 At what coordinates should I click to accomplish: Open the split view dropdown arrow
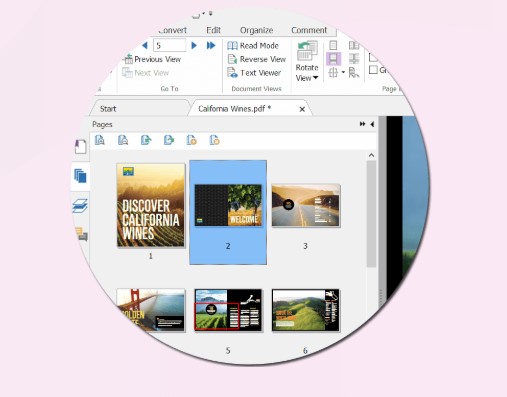[343, 72]
